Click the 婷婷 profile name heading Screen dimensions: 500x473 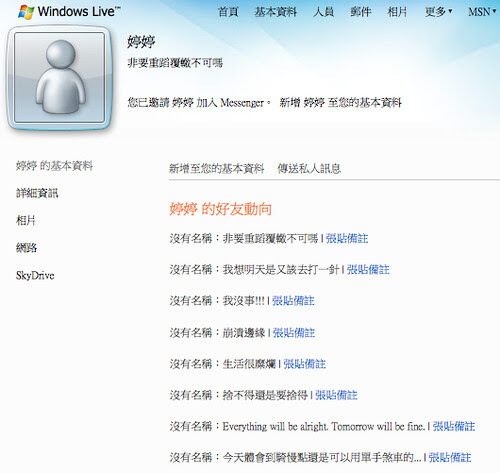tap(141, 42)
